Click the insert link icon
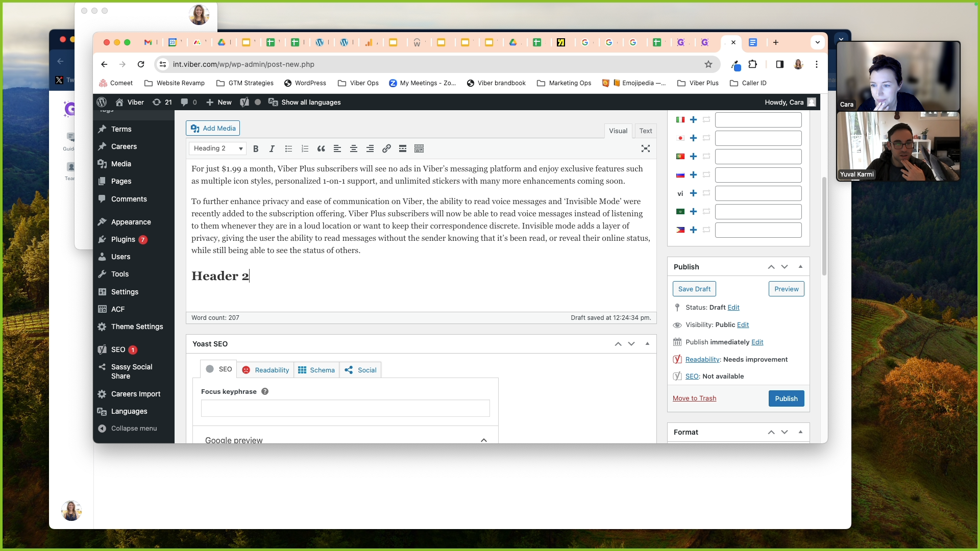The height and width of the screenshot is (551, 980). (x=386, y=148)
